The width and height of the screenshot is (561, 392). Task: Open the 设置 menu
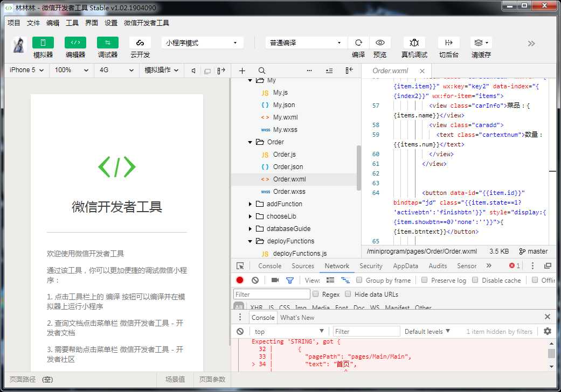tap(111, 23)
